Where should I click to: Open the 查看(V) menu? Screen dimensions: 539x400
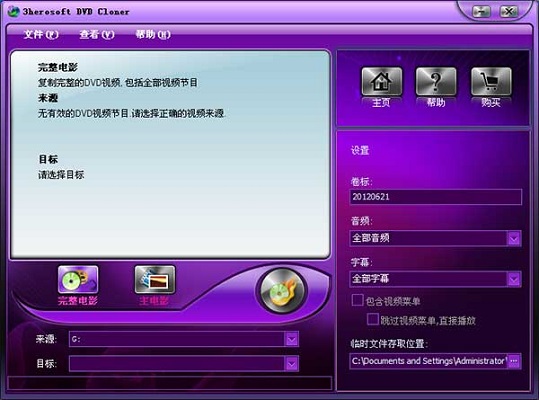97,34
